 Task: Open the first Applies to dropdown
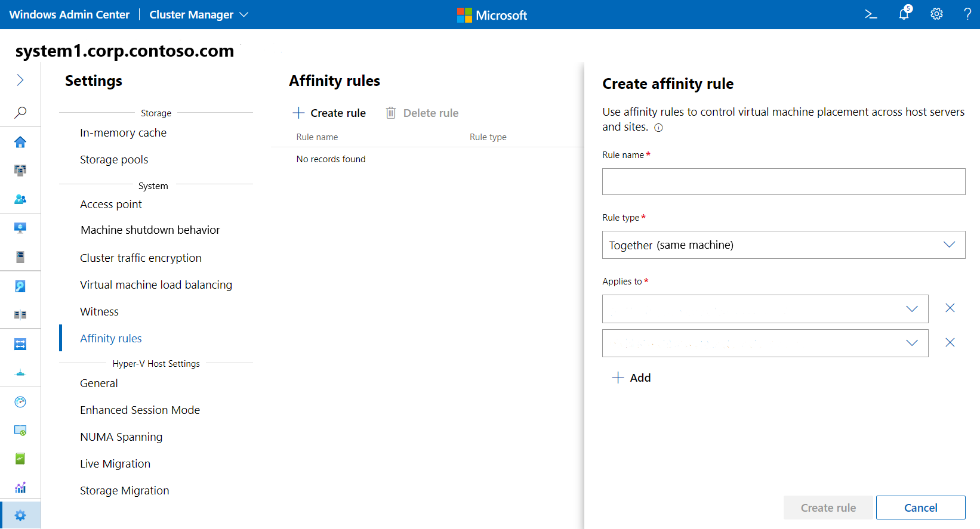pyautogui.click(x=765, y=309)
